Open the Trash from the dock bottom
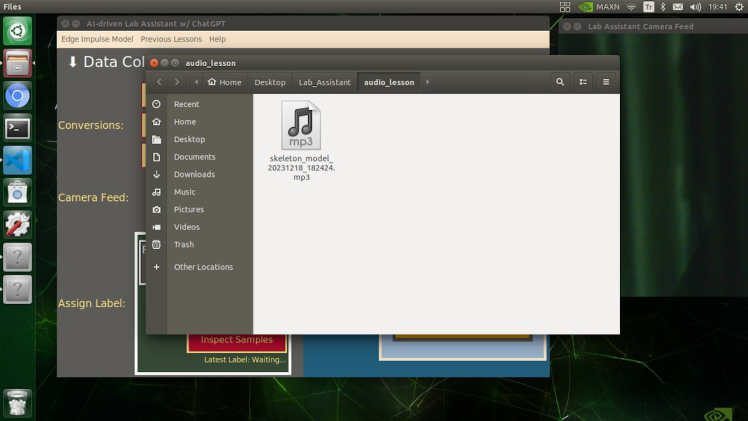Image resolution: width=748 pixels, height=421 pixels. tap(18, 403)
